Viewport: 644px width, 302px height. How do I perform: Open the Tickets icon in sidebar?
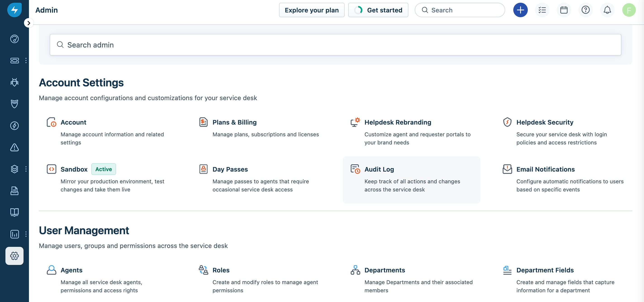14,61
